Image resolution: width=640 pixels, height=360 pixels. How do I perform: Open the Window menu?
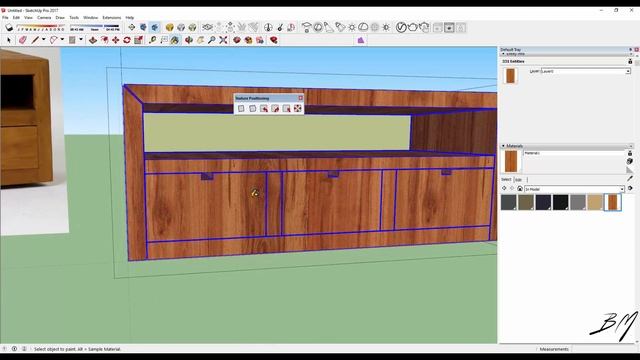(91, 18)
